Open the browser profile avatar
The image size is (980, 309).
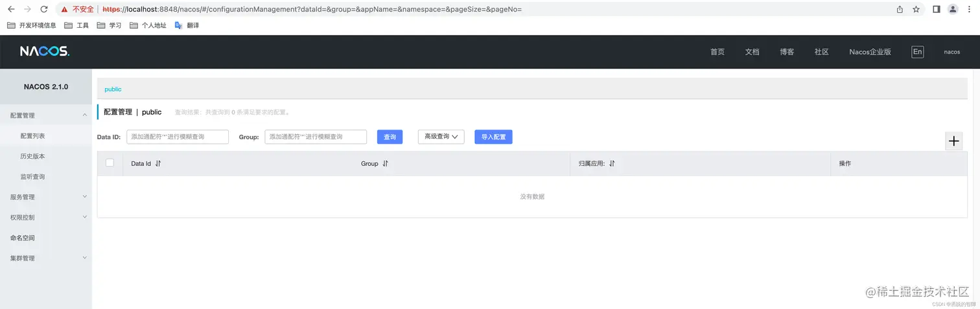953,10
